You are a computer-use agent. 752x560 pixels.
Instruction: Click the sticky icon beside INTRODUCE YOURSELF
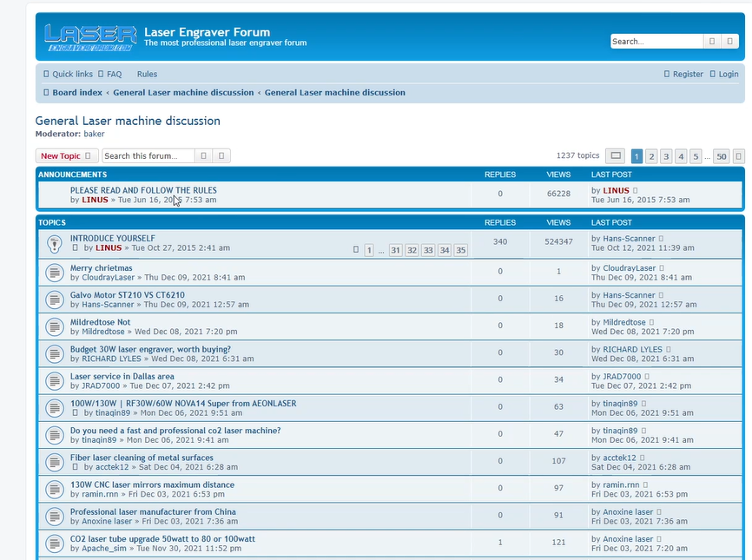[54, 243]
